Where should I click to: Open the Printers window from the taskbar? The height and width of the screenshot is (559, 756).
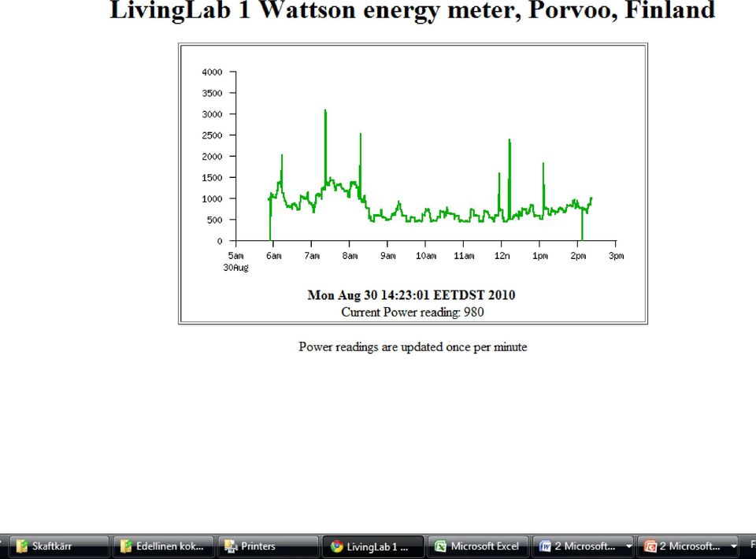(268, 546)
